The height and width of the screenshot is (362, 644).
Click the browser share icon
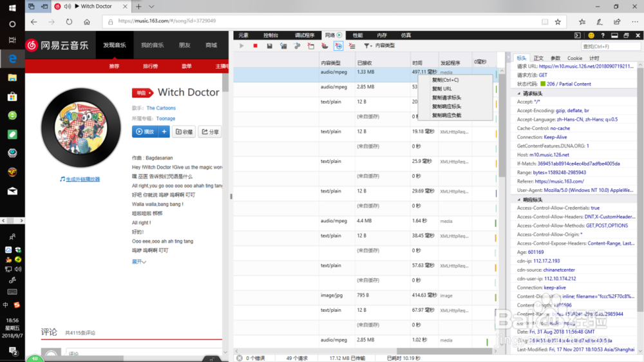click(x=617, y=22)
